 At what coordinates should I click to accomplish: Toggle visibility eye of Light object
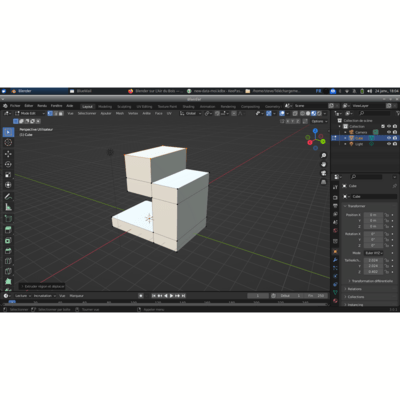click(389, 144)
